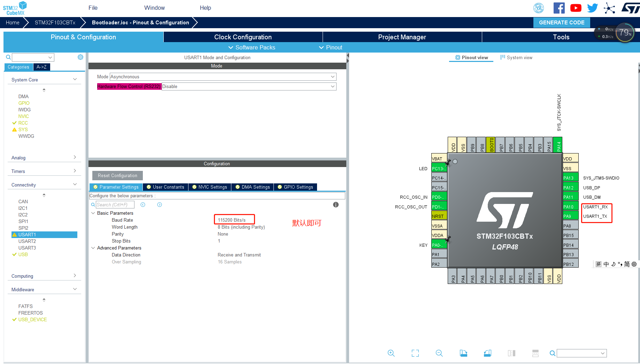Click the Parity value None
This screenshot has width=640, height=364.
223,234
